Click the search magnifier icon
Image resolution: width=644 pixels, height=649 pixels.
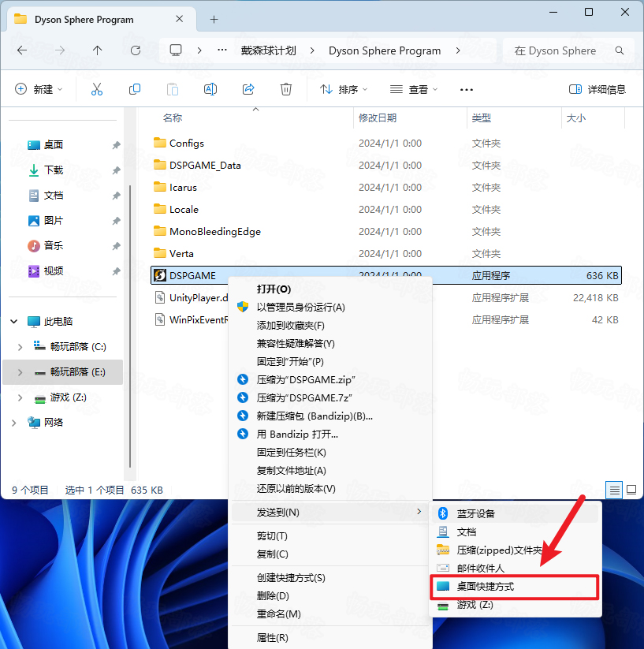coord(620,50)
